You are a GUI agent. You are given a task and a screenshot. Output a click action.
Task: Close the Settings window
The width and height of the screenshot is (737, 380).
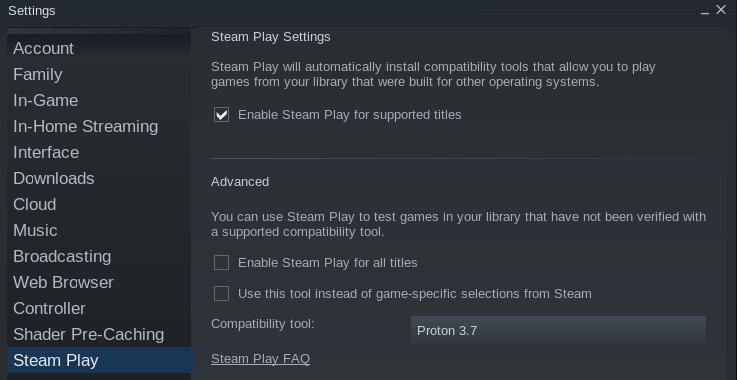point(721,10)
